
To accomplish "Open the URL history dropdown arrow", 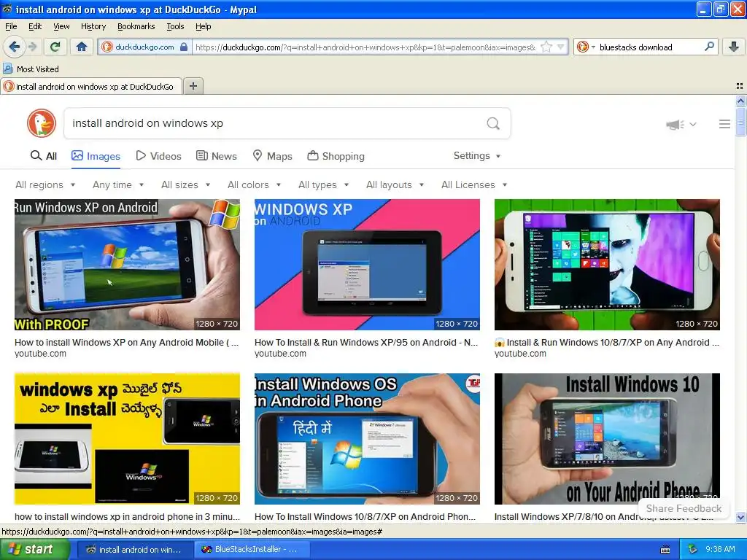I will pyautogui.click(x=561, y=47).
